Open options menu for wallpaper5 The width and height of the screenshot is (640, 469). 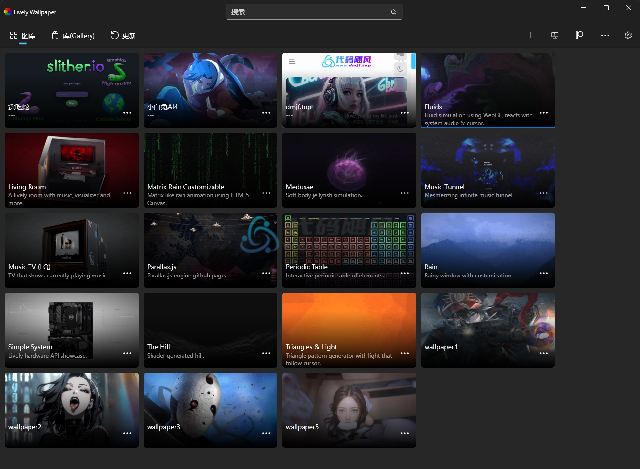pos(404,433)
